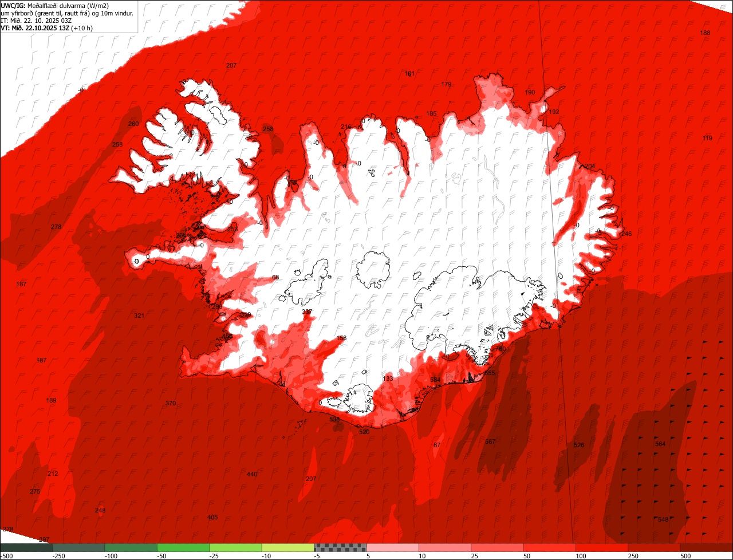Click the flux value '192' on the map

[x=554, y=112]
